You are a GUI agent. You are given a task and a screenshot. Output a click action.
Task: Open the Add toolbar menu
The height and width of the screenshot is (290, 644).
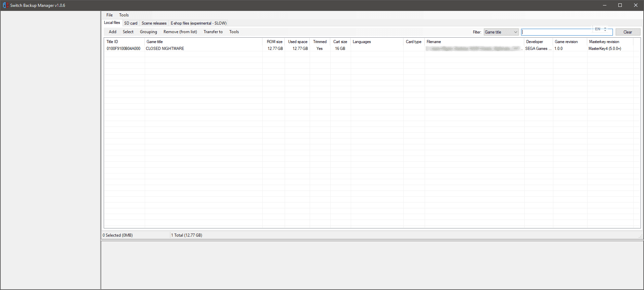point(113,32)
